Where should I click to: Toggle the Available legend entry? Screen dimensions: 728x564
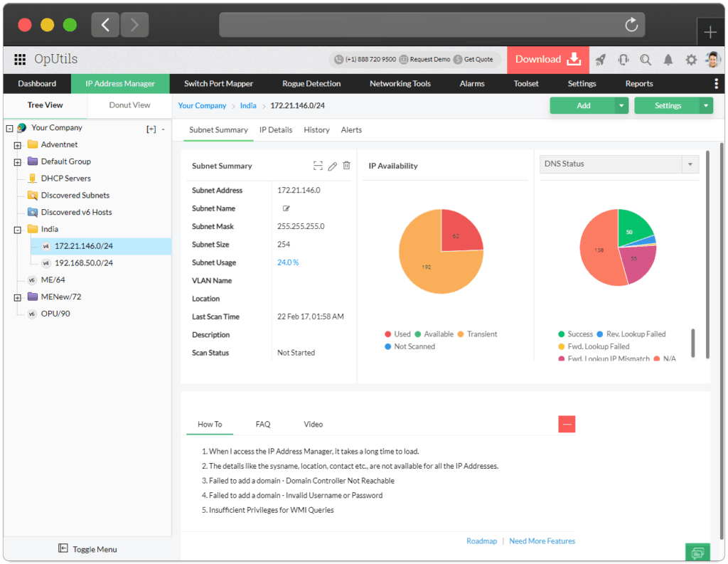tap(434, 334)
